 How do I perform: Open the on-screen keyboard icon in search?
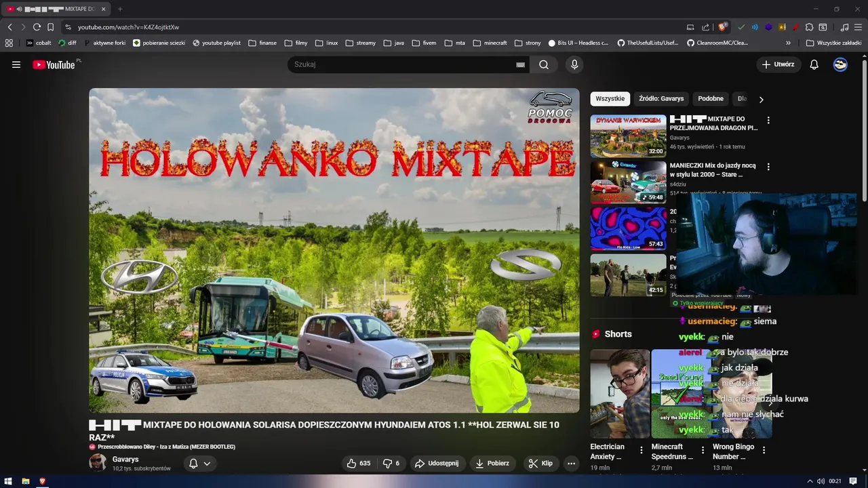(520, 64)
